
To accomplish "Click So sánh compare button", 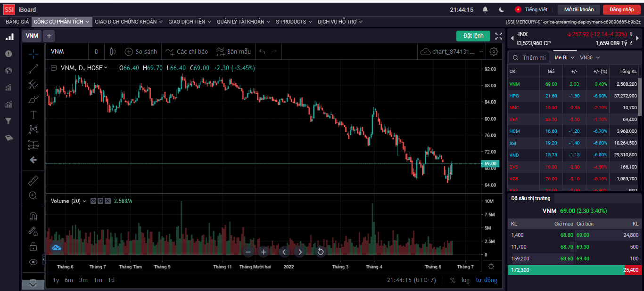I will click(140, 51).
